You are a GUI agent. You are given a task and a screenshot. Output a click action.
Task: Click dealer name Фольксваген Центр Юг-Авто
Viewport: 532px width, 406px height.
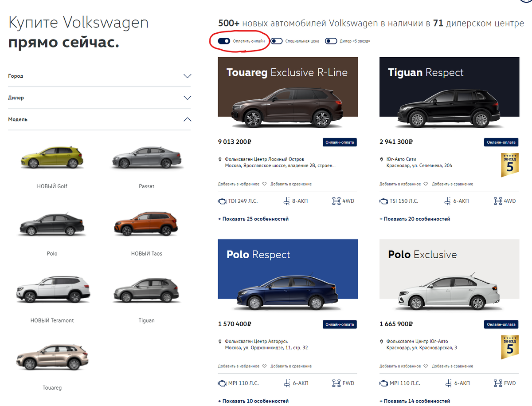tap(417, 342)
